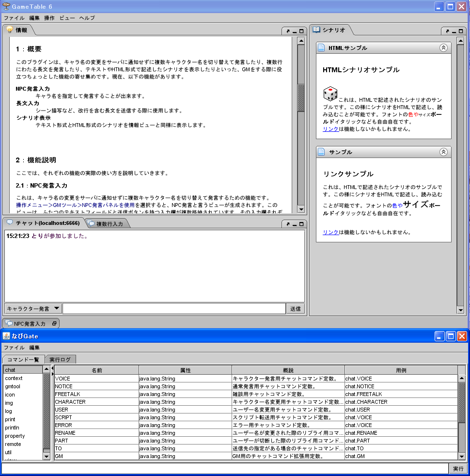The height and width of the screenshot is (476, 470).
Task: Open the 編集 menu in なびGate
Action: [x=34, y=348]
